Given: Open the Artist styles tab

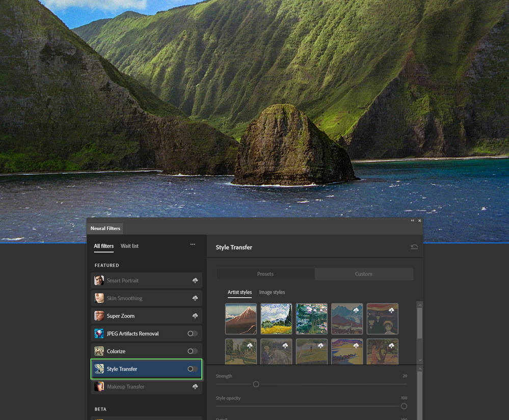Looking at the screenshot, I should (239, 292).
